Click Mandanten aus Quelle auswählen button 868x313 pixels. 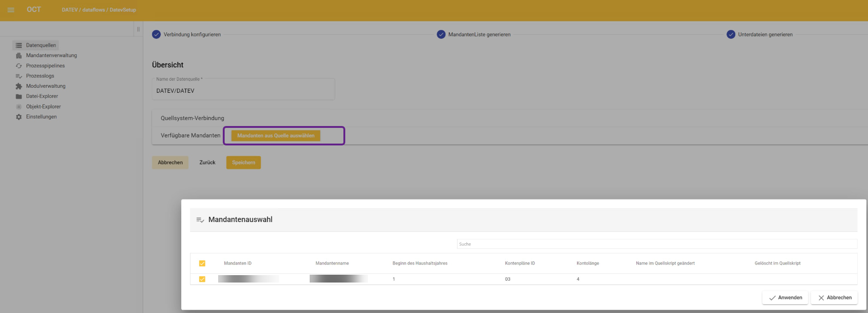pyautogui.click(x=275, y=136)
